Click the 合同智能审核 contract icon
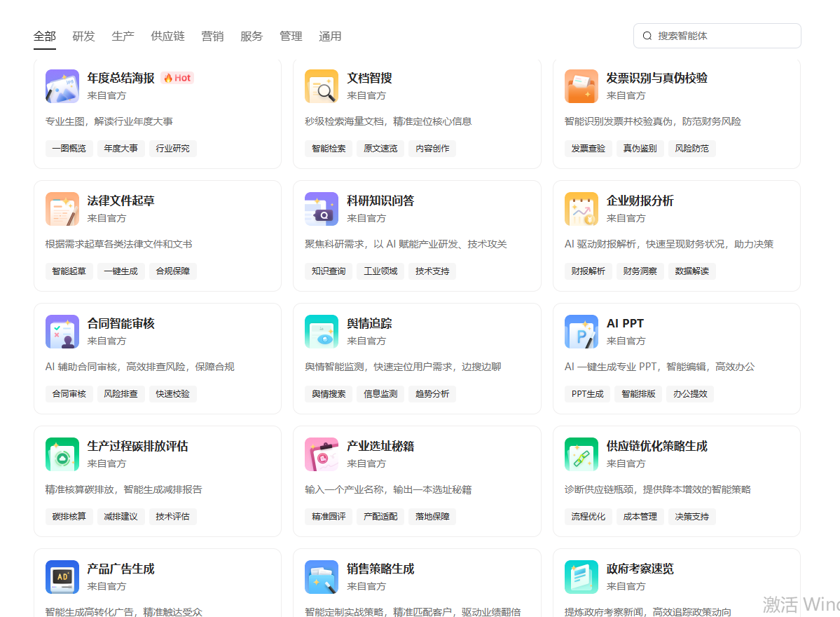 pos(62,331)
